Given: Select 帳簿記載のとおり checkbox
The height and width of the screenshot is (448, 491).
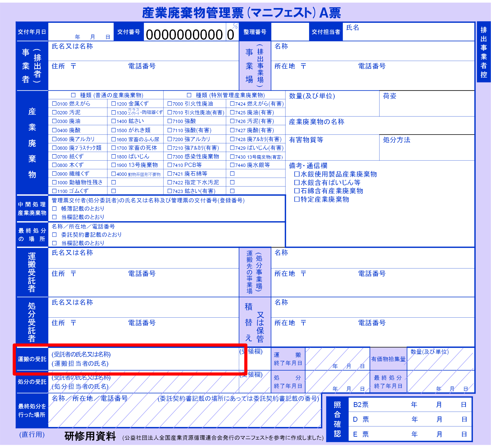Looking at the screenshot, I should point(54,209).
